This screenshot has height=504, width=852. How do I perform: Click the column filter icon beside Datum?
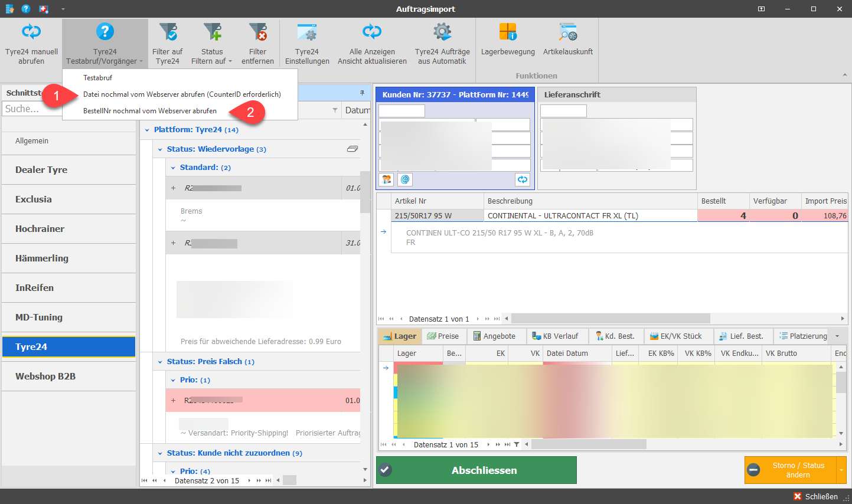pyautogui.click(x=335, y=110)
